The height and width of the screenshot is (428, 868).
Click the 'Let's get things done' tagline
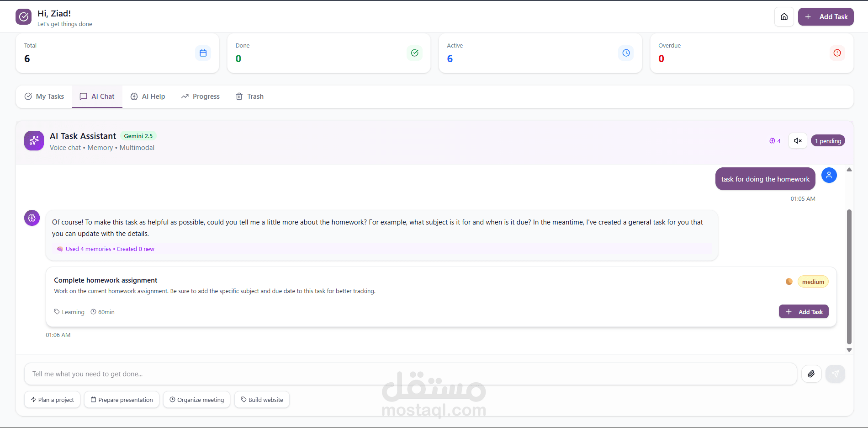point(65,24)
